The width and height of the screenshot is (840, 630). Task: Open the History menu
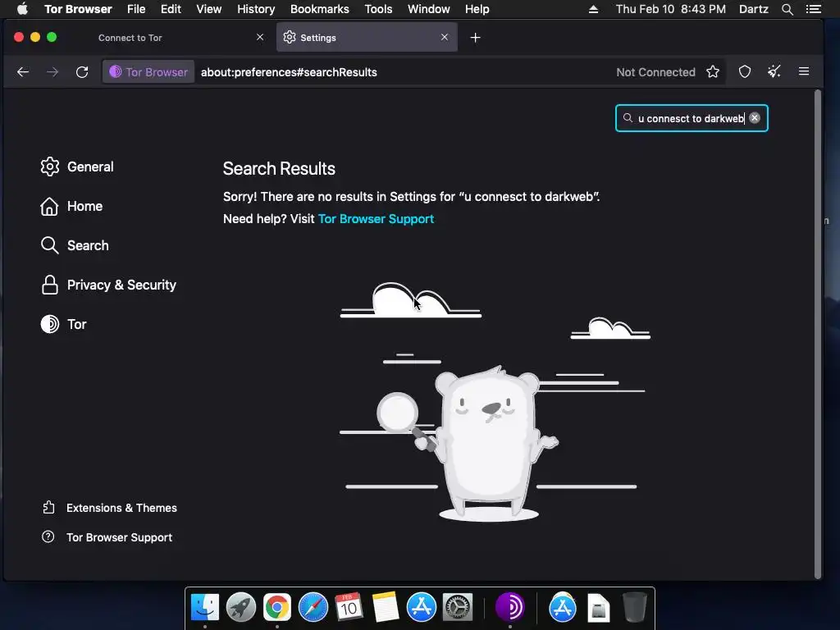[x=256, y=9]
